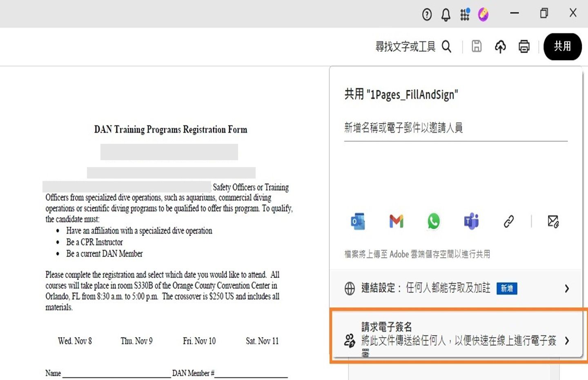Screen dimensions: 588x380
Task: Upload the file to Adobe cloud storage
Action: [x=500, y=47]
